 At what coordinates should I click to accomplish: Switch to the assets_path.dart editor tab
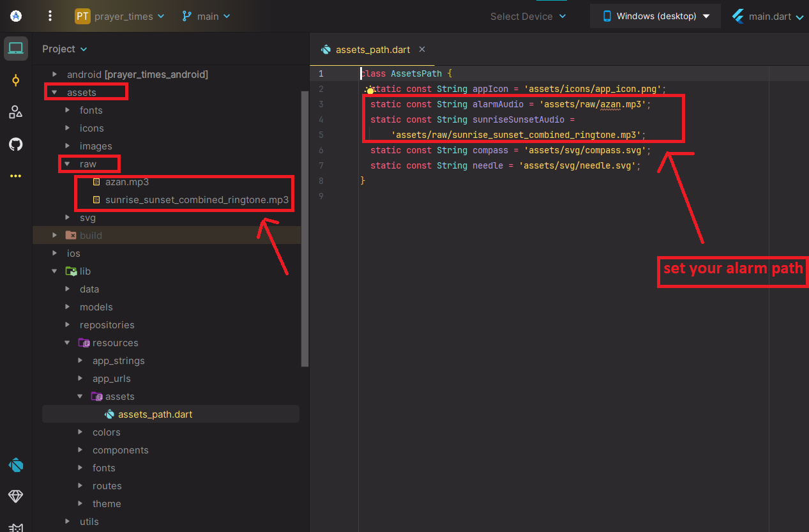(x=374, y=50)
